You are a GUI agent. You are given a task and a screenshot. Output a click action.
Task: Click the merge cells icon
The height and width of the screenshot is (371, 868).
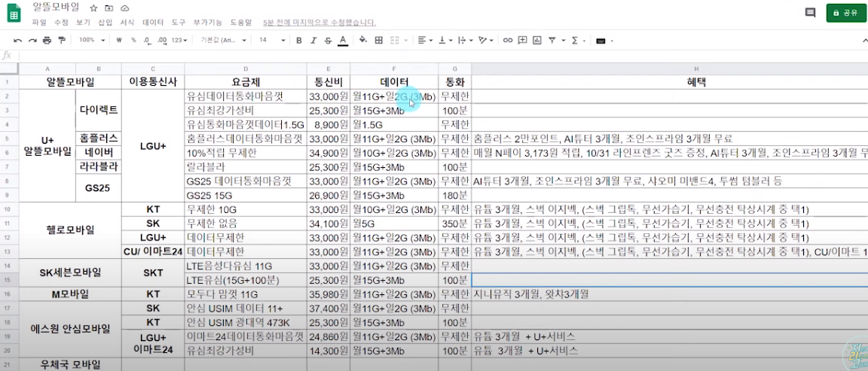pos(395,41)
